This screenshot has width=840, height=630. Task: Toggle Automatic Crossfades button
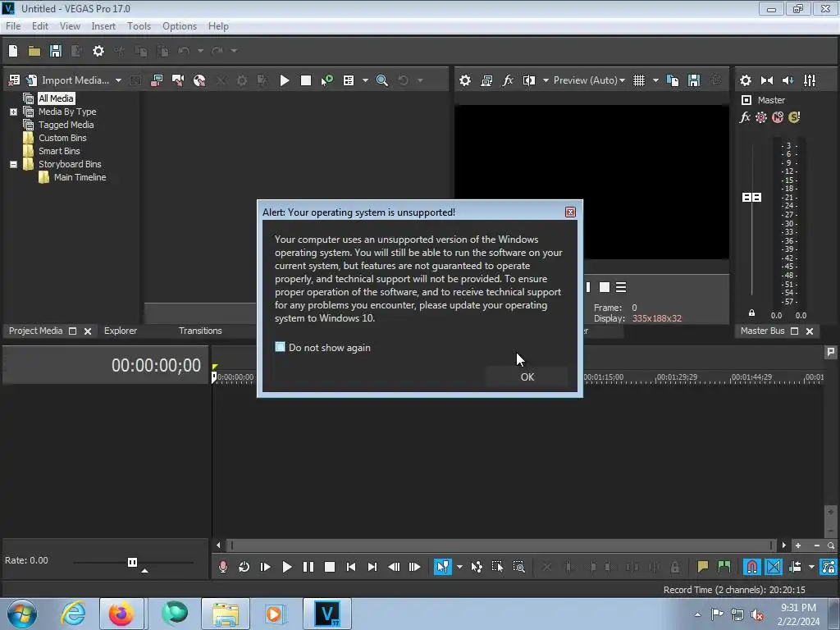[773, 567]
